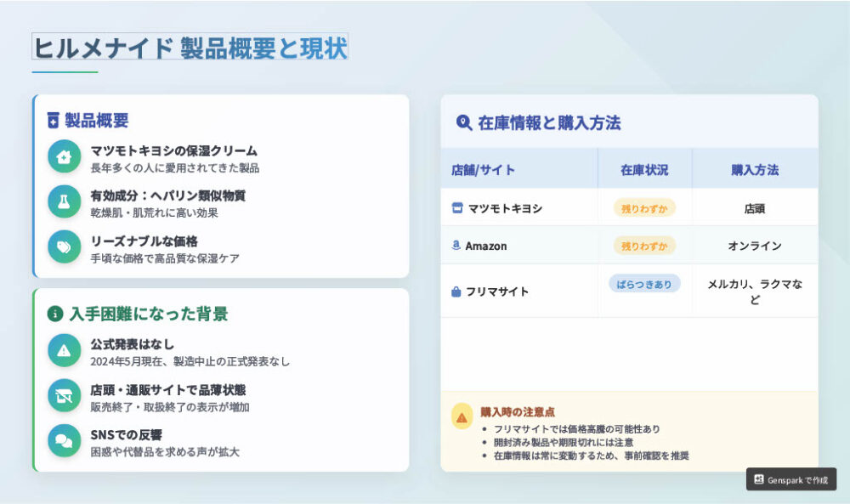
Task: Click the warning icon beside 購入時の注意点
Action: 462,417
